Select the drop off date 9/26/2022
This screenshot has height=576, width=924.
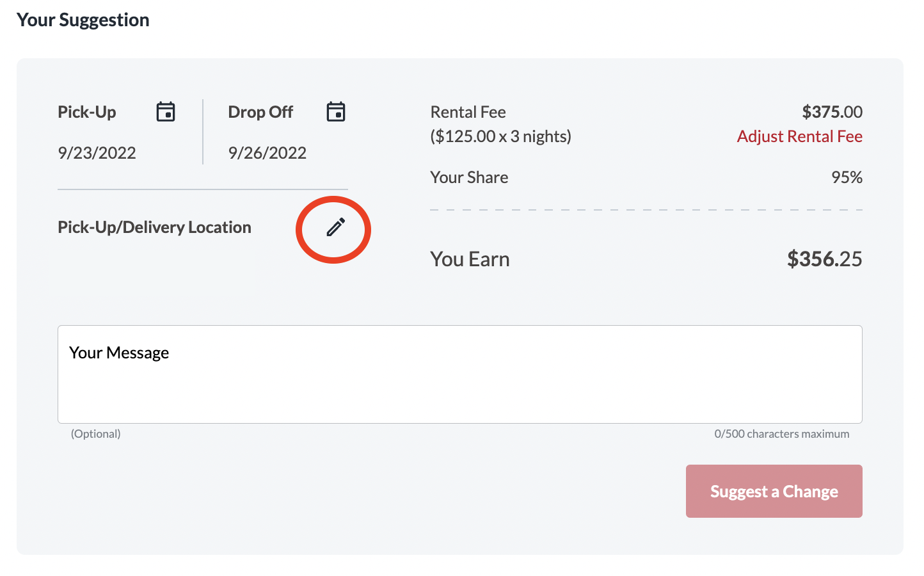coord(267,153)
